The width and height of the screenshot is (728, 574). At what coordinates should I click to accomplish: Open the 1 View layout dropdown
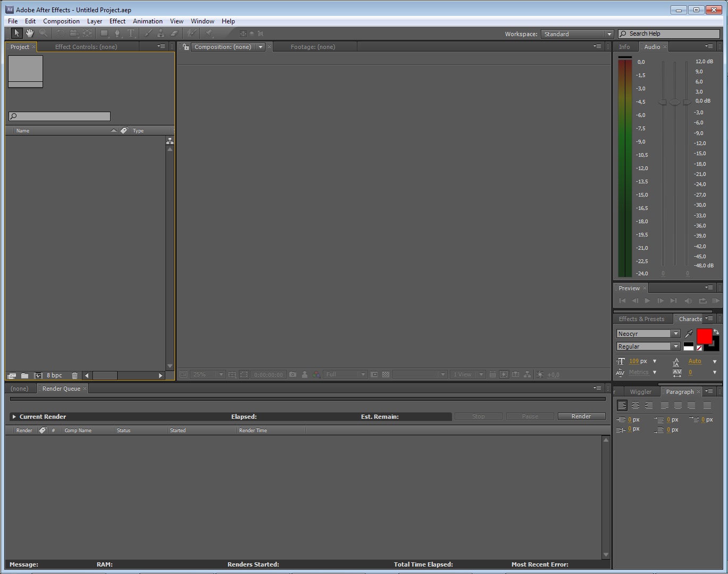[468, 374]
